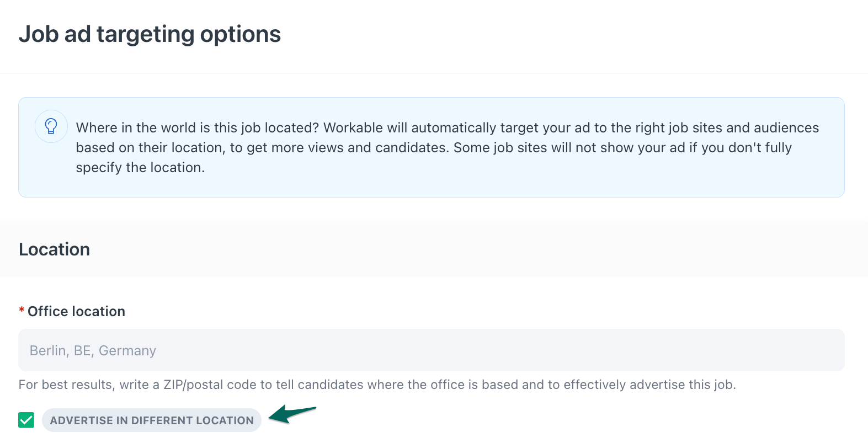Image resolution: width=868 pixels, height=443 pixels.
Task: Click the Job ad targeting options heading
Action: click(x=150, y=34)
